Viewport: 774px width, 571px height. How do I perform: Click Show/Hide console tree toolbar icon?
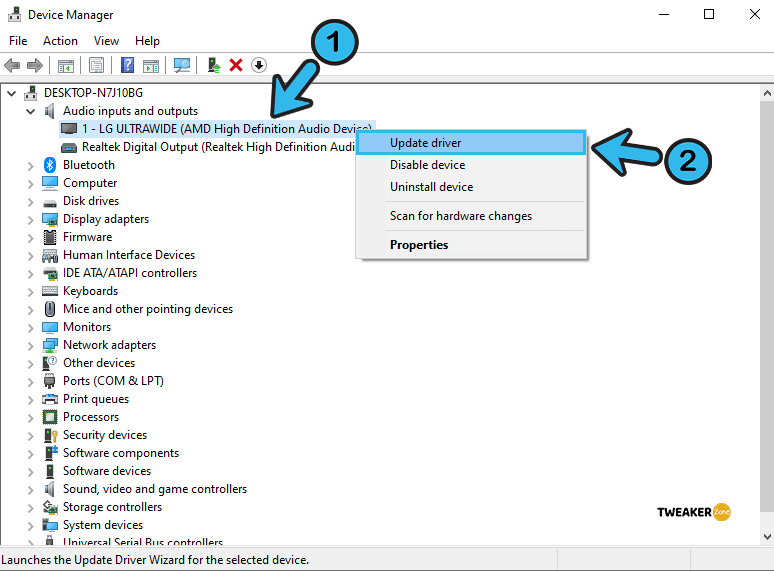[x=66, y=65]
